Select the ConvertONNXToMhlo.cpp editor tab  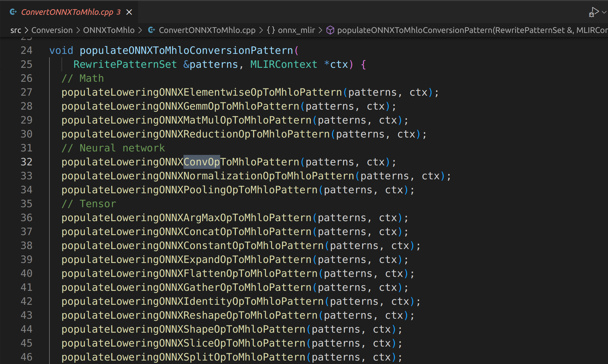(69, 12)
